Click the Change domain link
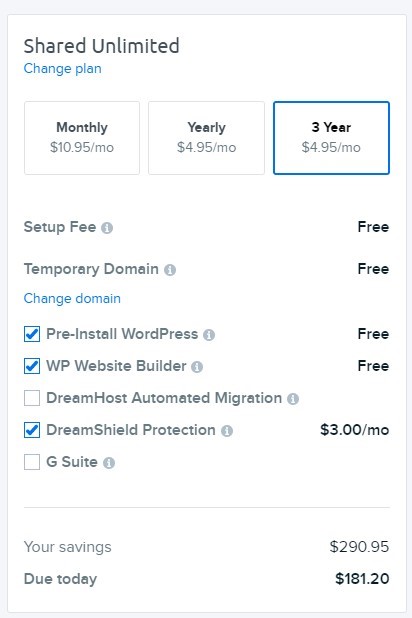This screenshot has height=618, width=412. coord(72,298)
